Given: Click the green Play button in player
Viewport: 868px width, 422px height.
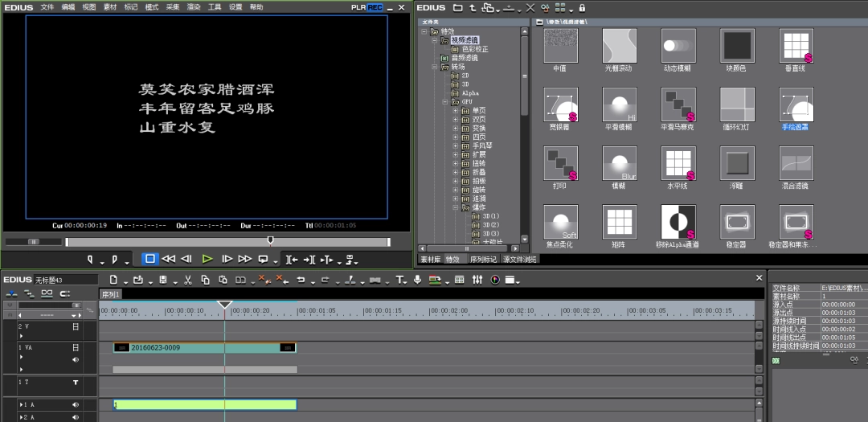Looking at the screenshot, I should 207,259.
